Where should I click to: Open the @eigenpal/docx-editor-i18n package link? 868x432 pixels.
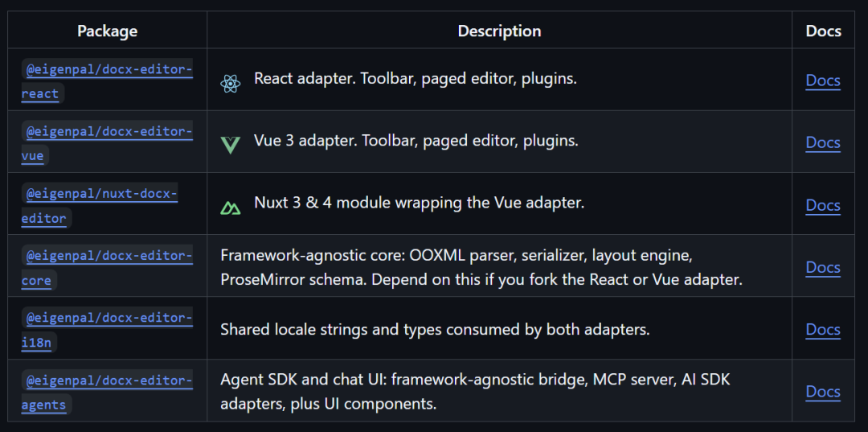coord(107,330)
